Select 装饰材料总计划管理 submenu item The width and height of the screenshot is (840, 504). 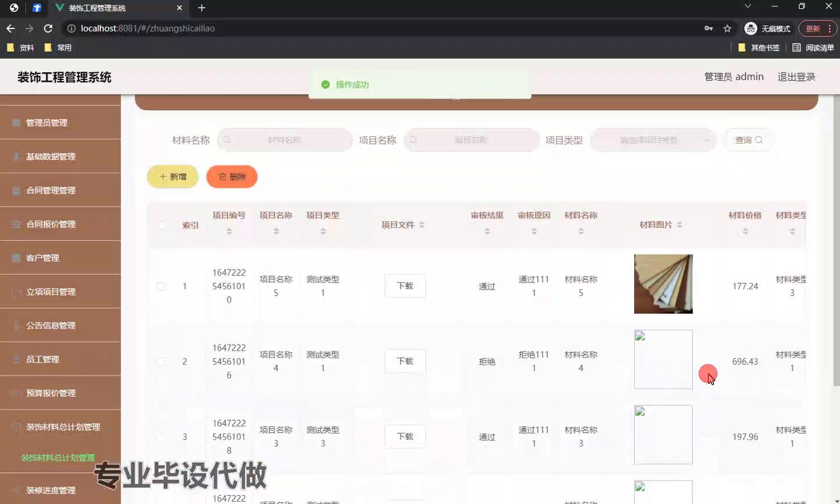(58, 458)
